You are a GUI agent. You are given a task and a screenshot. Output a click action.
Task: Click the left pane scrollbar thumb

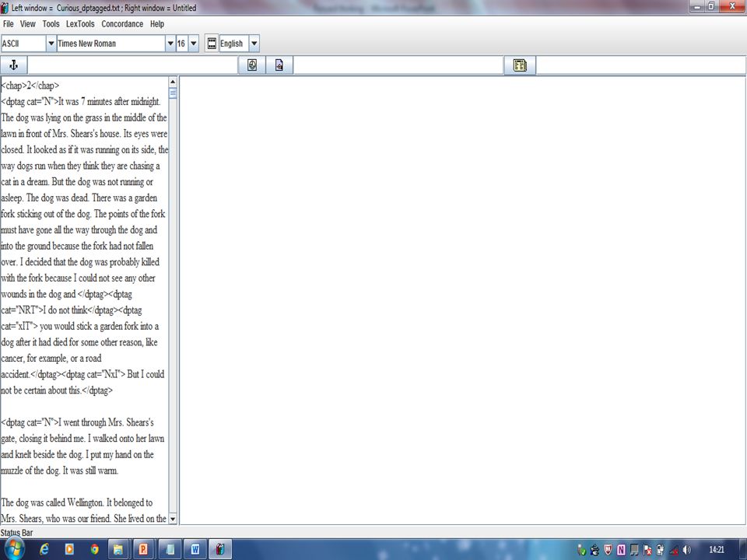(173, 93)
